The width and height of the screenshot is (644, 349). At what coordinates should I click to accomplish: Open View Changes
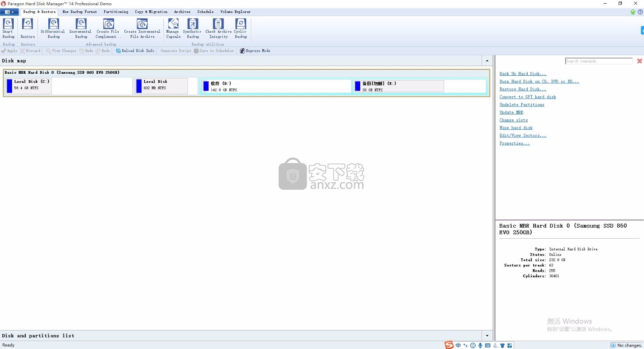pos(61,51)
